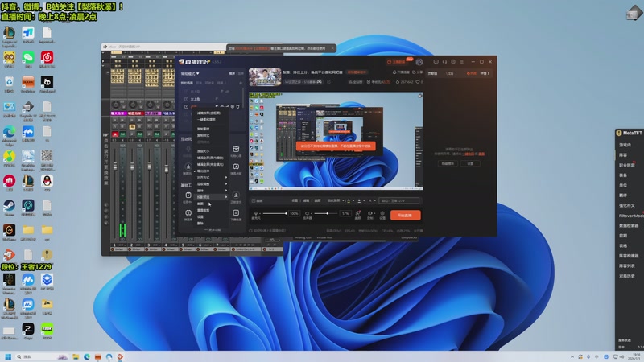The image size is (644, 362).
Task: Toggle the checkbox left of the text toolbar
Action: [x=254, y=200]
